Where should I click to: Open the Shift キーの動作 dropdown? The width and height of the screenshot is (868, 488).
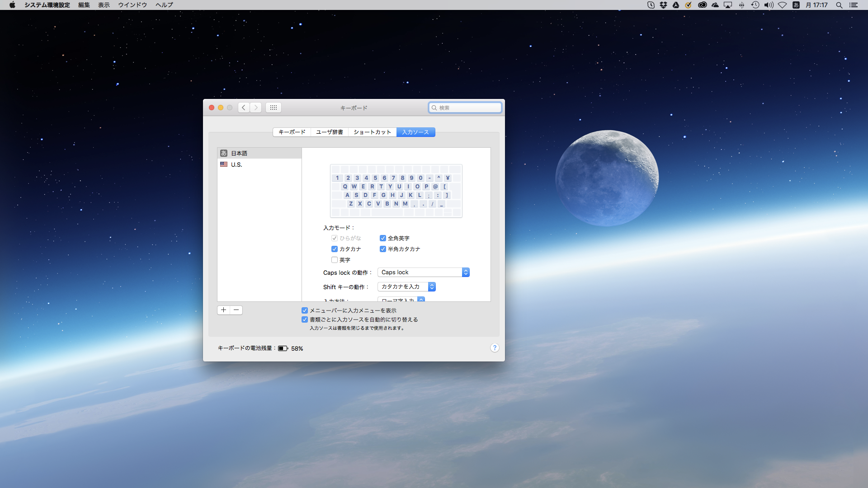point(406,287)
